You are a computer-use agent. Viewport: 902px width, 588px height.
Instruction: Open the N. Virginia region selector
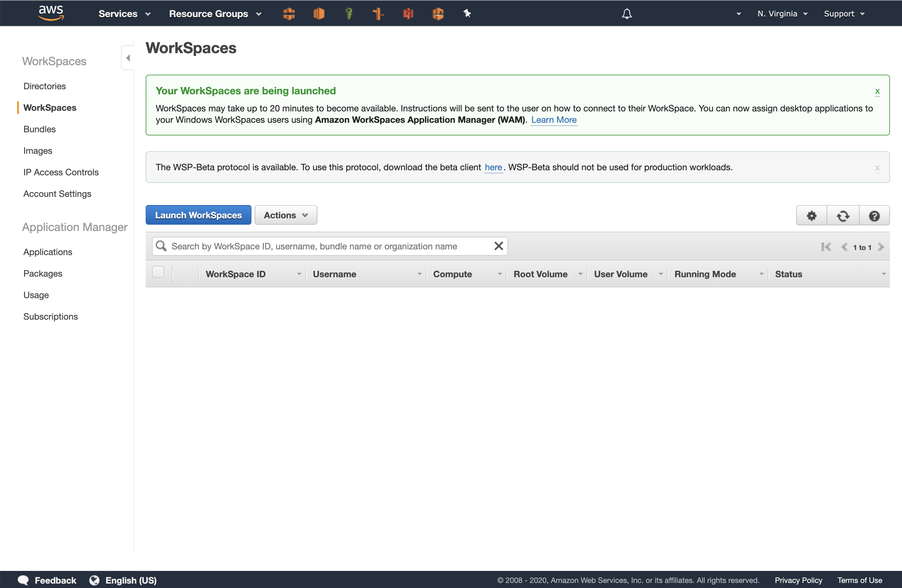coord(782,14)
